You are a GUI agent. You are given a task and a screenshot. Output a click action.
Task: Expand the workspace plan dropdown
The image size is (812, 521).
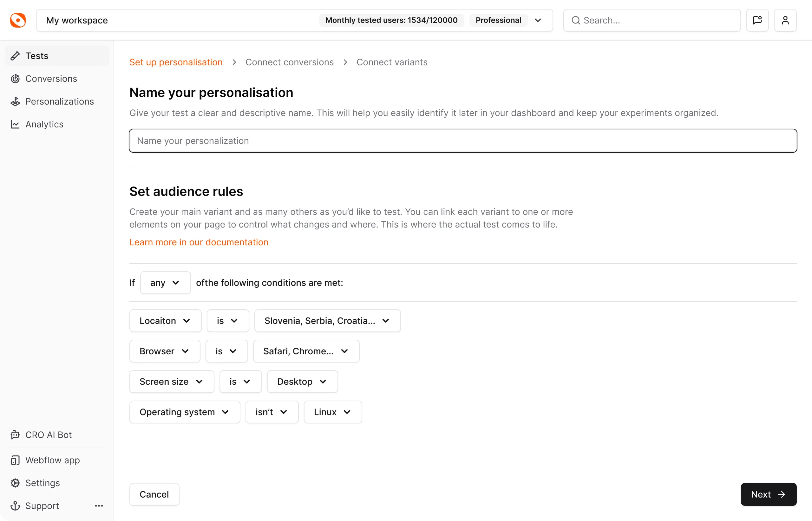(x=538, y=20)
